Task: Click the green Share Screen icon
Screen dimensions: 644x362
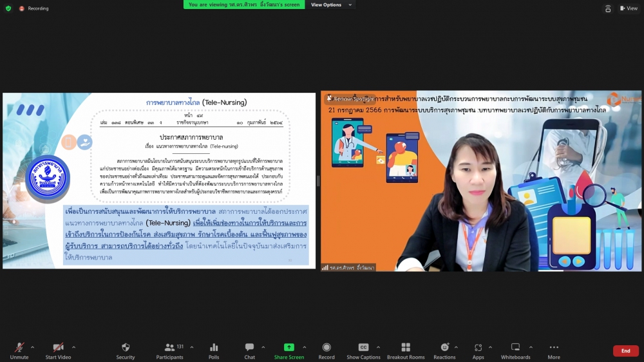Action: [x=289, y=348]
